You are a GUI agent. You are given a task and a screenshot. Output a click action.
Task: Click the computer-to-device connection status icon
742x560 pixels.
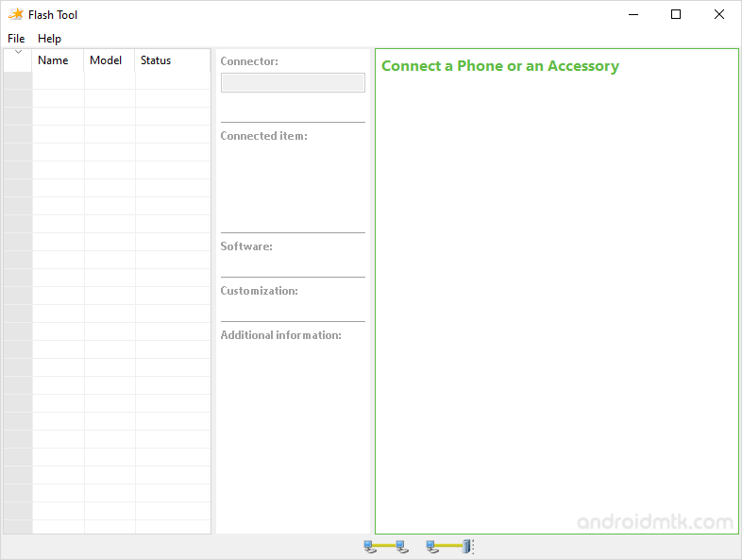pos(449,546)
